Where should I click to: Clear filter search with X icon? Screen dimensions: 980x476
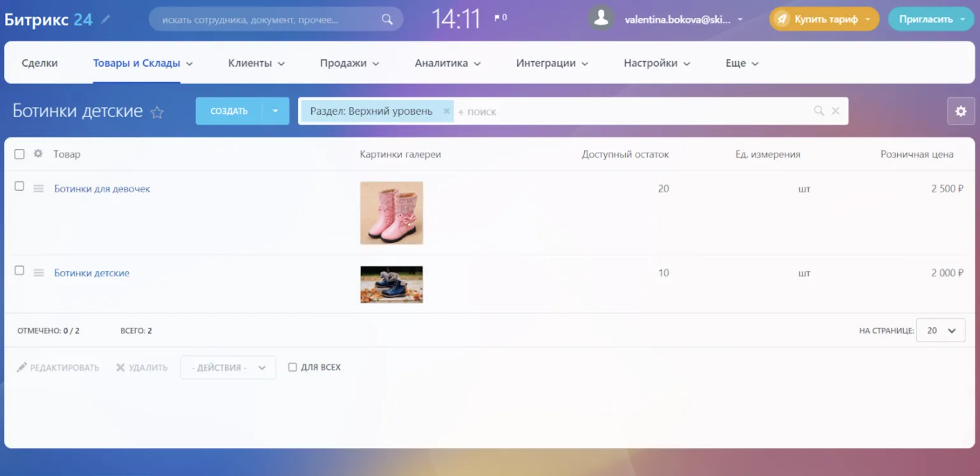coord(836,111)
